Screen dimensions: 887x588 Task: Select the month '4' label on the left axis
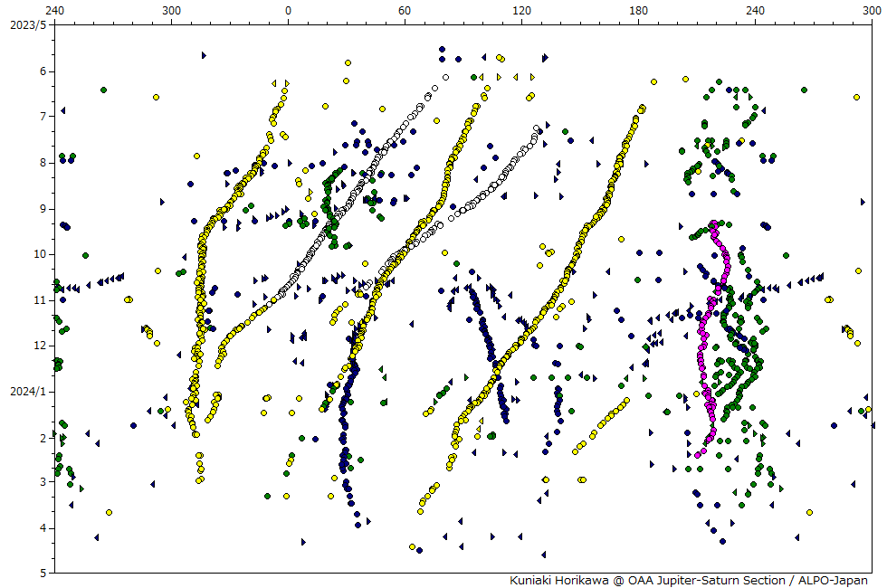[43, 528]
